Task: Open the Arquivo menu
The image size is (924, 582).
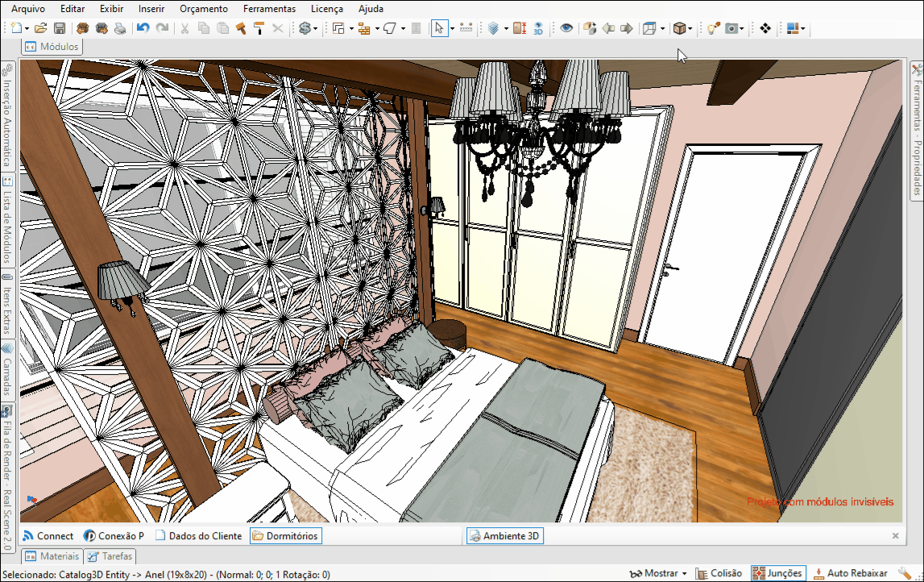Action: 27,9
